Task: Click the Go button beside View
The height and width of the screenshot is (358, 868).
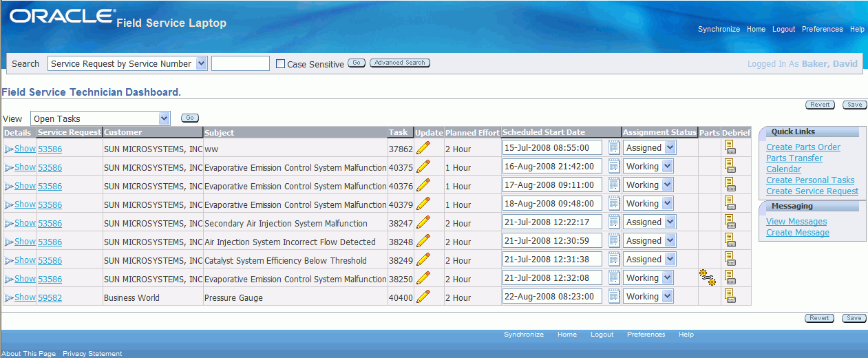Action: (190, 118)
